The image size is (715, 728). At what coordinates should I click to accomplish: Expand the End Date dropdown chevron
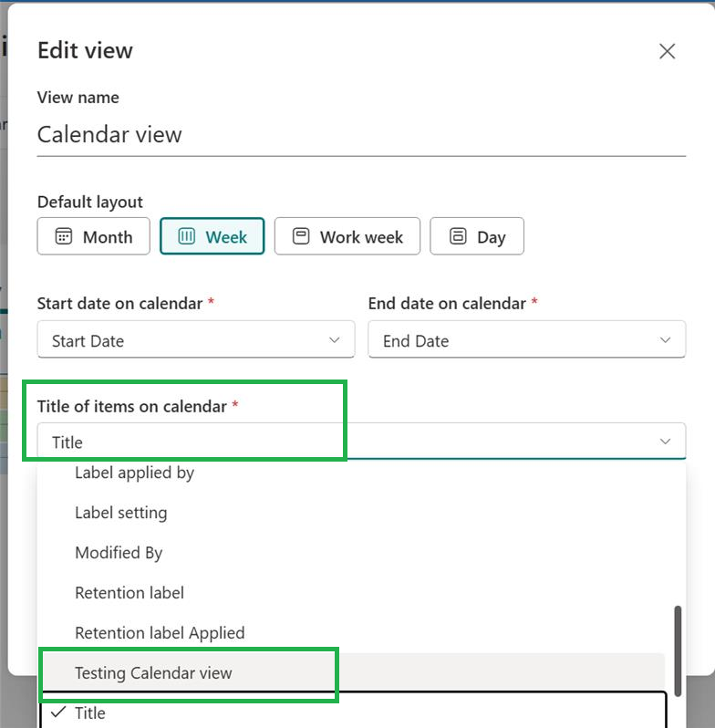665,340
